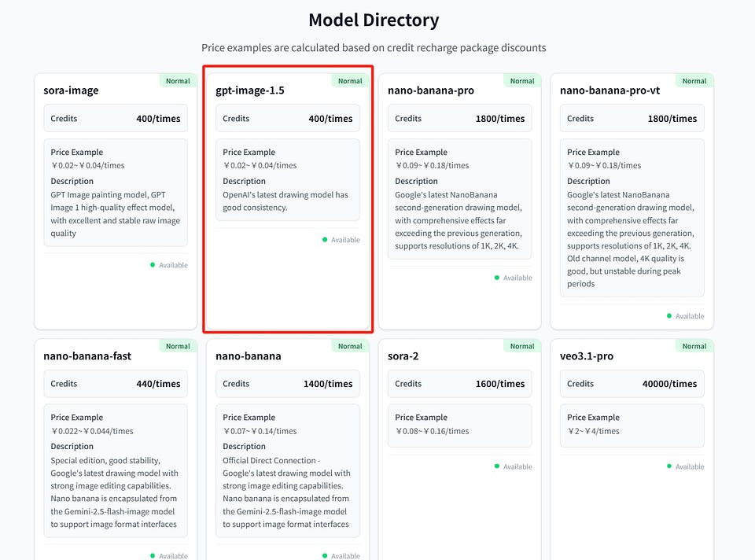Select the gpt-image-1.5 model title
This screenshot has height=560, width=755.
coord(250,90)
